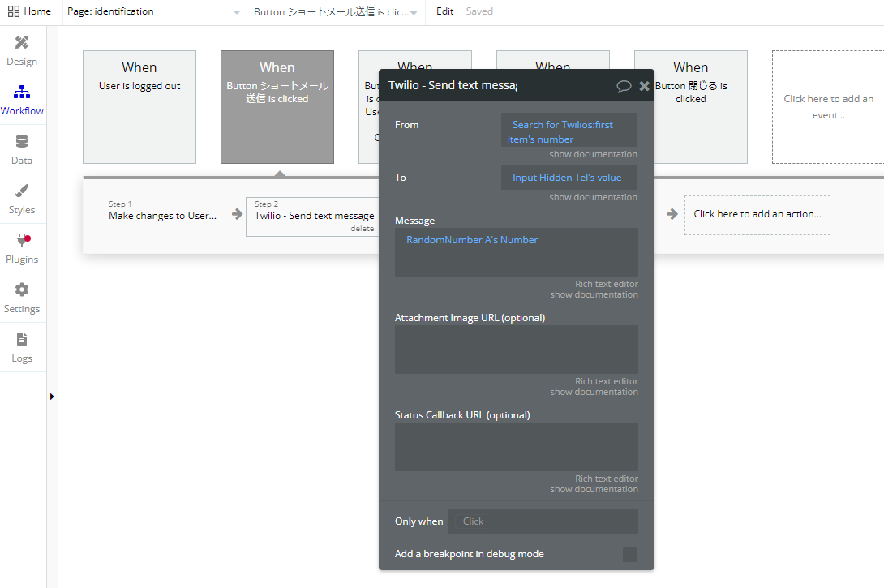Expand the left sidebar arrow
Screen dimensions: 884x588
coord(52,397)
